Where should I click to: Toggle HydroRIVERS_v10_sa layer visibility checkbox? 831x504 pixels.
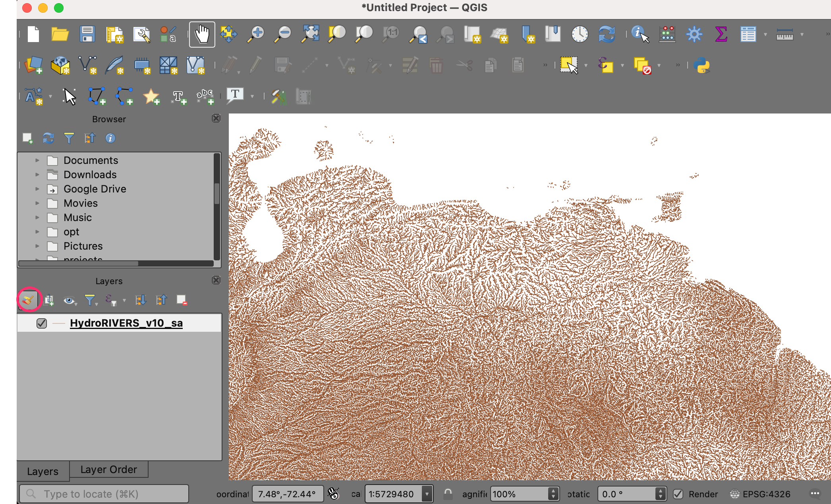(x=42, y=323)
